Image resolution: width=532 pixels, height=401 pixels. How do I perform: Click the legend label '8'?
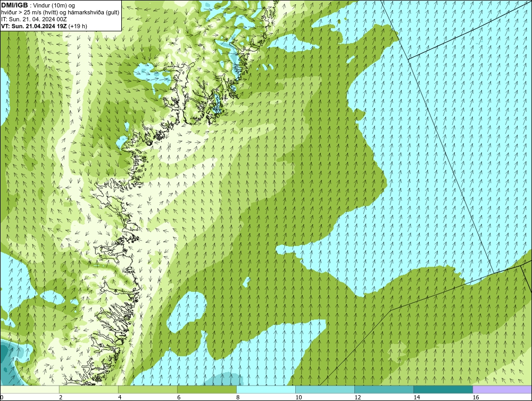tap(238, 397)
